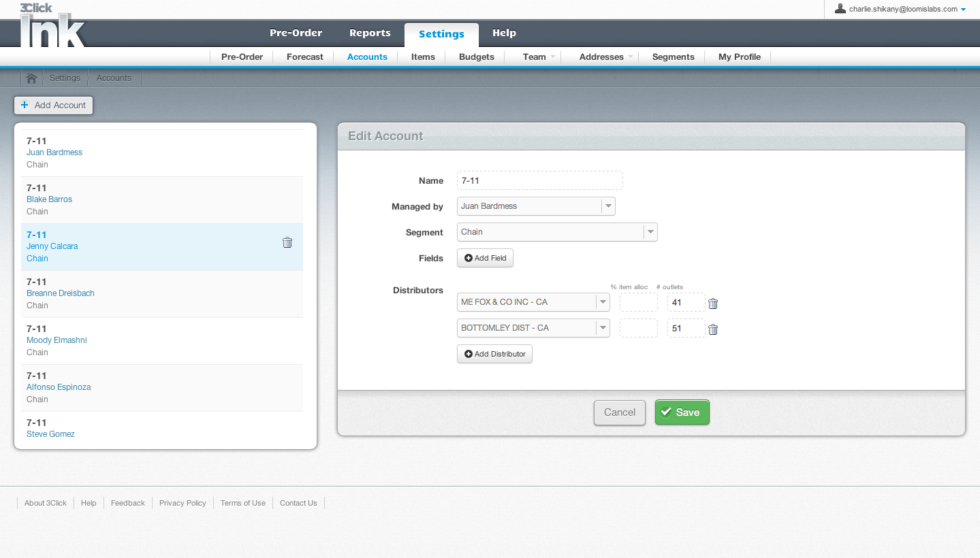This screenshot has width=980, height=558.
Task: Select the Settings main tab
Action: [441, 34]
